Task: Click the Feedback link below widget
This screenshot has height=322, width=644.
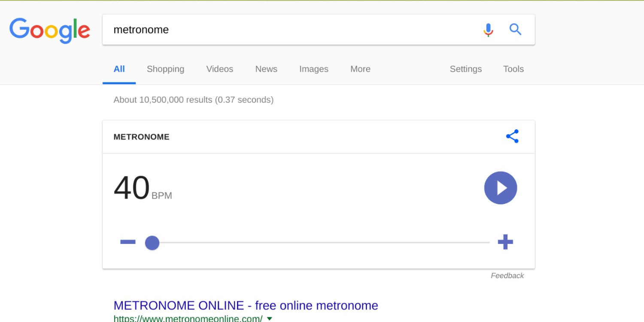Action: click(507, 276)
